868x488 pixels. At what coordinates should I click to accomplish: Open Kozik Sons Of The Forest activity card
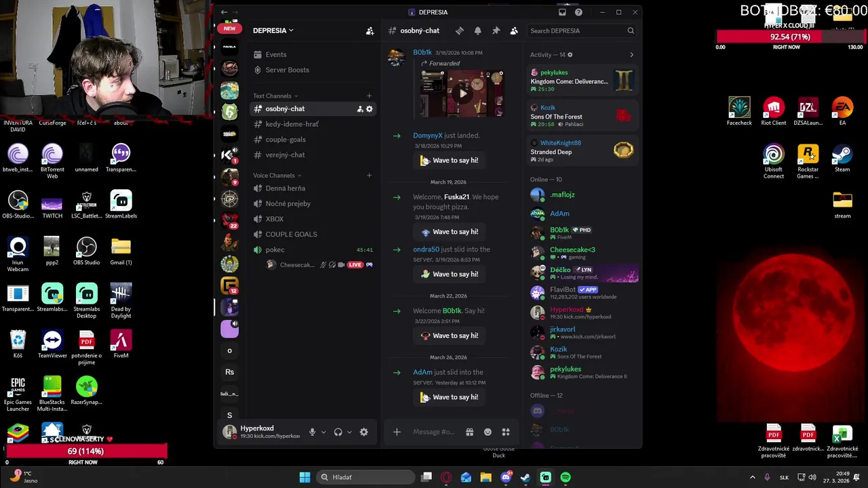(583, 116)
